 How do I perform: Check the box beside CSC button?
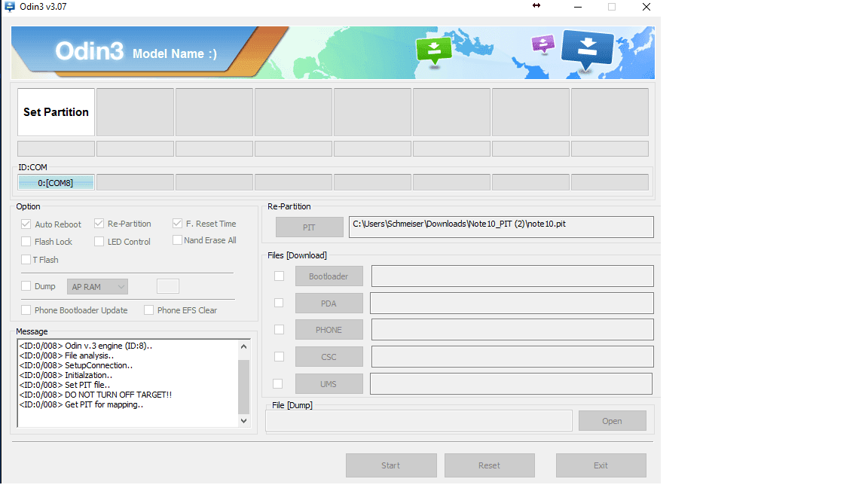pos(279,357)
